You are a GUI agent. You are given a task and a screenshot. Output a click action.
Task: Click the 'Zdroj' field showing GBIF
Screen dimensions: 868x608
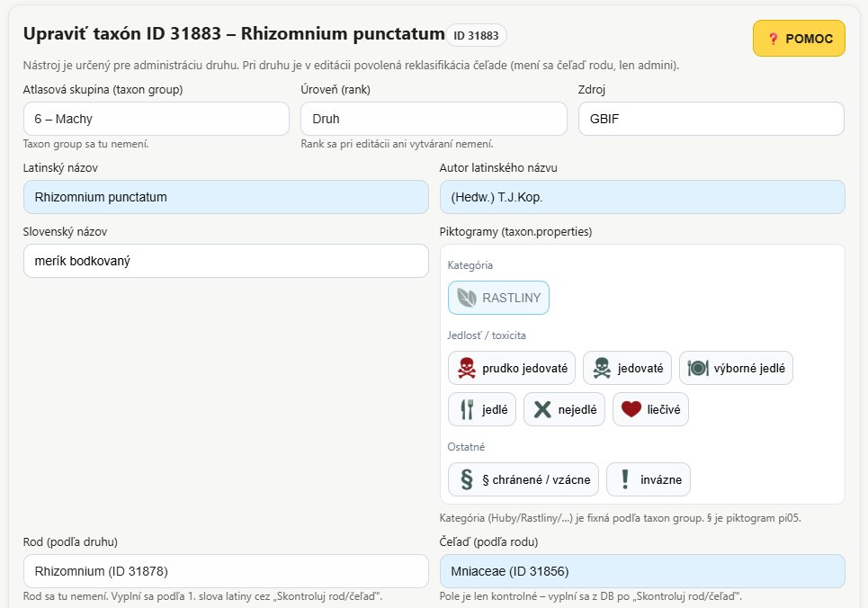click(711, 119)
